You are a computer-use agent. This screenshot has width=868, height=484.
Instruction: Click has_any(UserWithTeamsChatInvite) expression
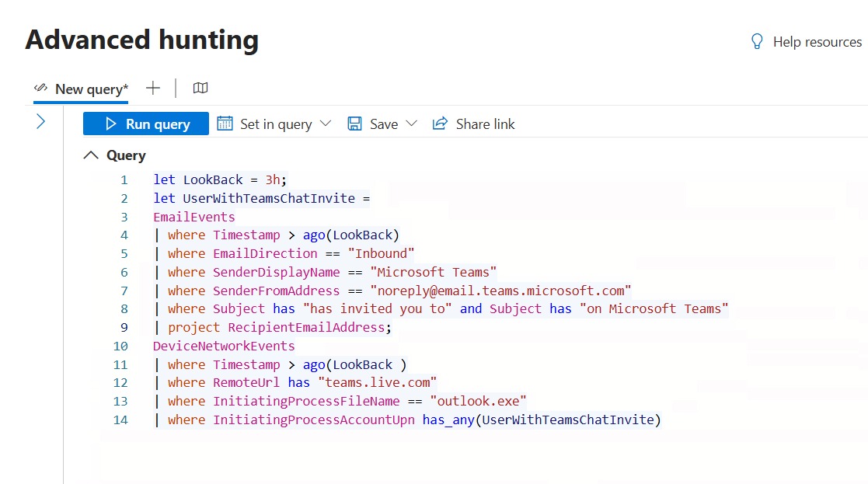pyautogui.click(x=542, y=420)
